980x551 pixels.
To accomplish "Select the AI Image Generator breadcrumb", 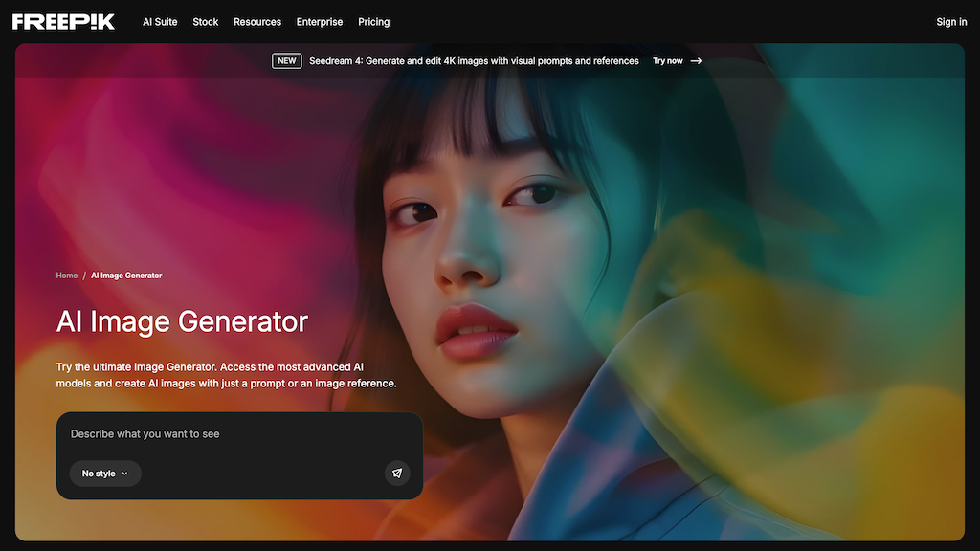I will (x=125, y=275).
